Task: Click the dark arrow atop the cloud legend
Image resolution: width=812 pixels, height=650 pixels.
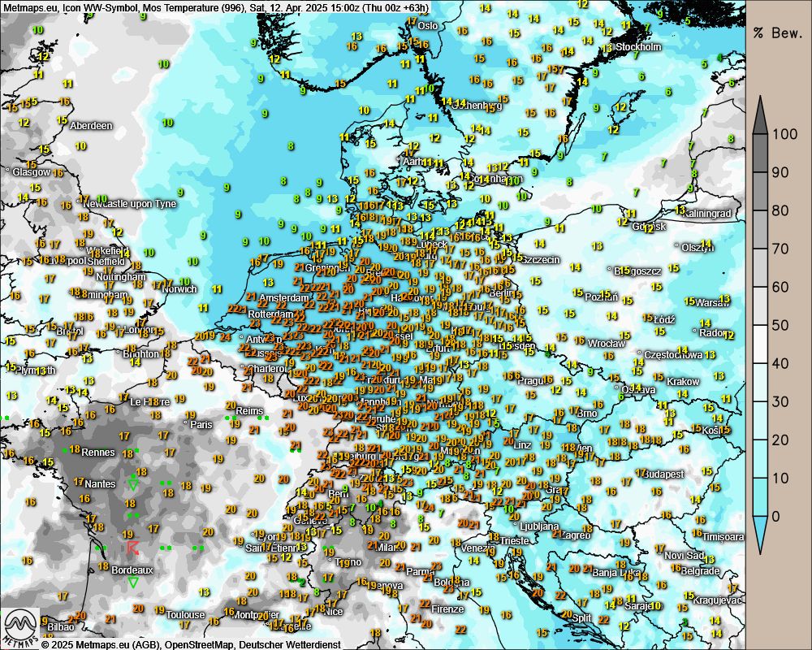Action: pos(760,114)
